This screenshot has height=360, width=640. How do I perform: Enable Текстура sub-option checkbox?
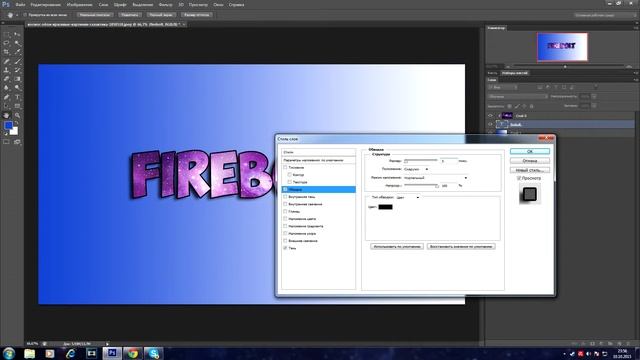tap(289, 182)
